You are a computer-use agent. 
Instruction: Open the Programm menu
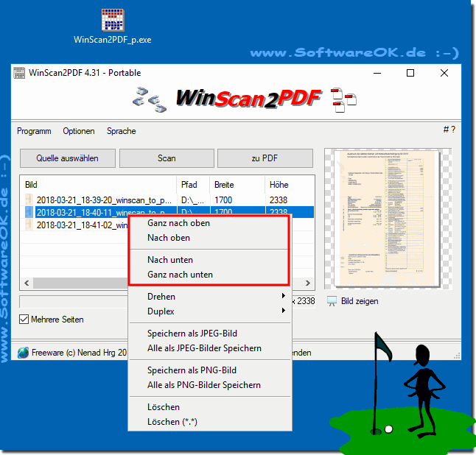point(34,131)
